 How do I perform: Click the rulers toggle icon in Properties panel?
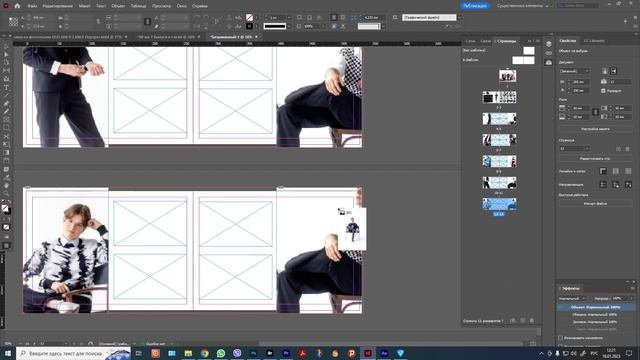click(x=603, y=171)
